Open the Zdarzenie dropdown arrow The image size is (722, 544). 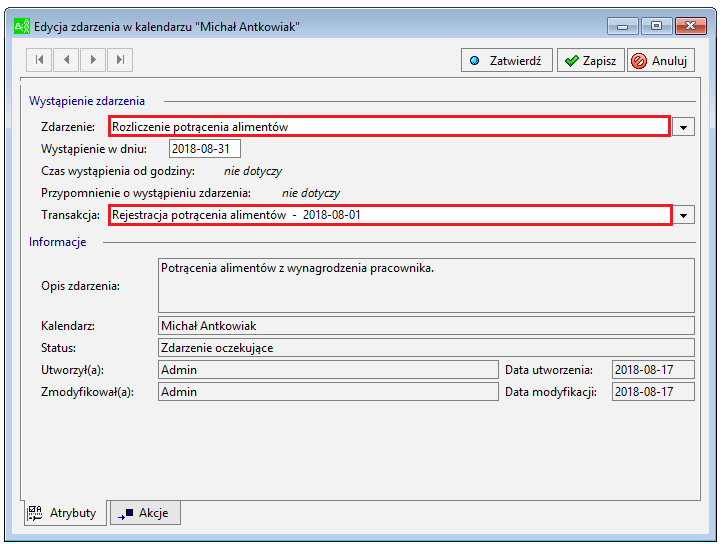click(x=683, y=127)
